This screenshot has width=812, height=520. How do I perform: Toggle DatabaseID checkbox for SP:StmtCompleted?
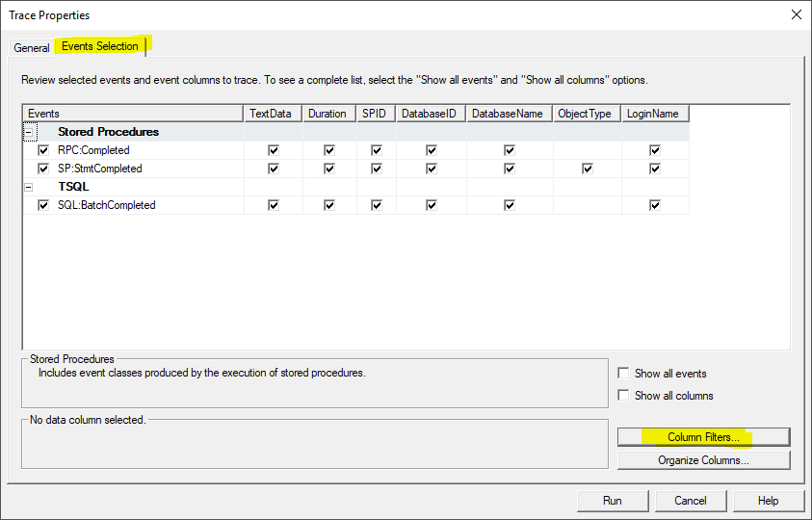(432, 169)
